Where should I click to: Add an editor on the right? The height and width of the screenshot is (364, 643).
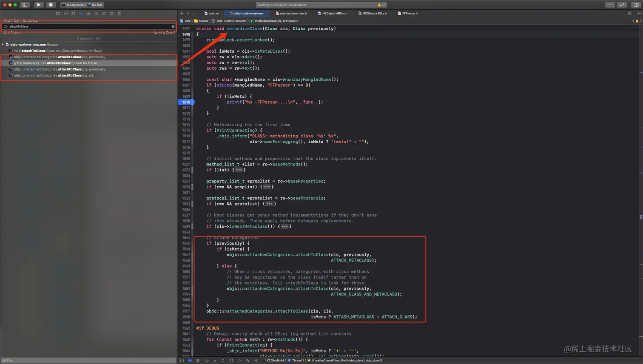pyautogui.click(x=638, y=14)
